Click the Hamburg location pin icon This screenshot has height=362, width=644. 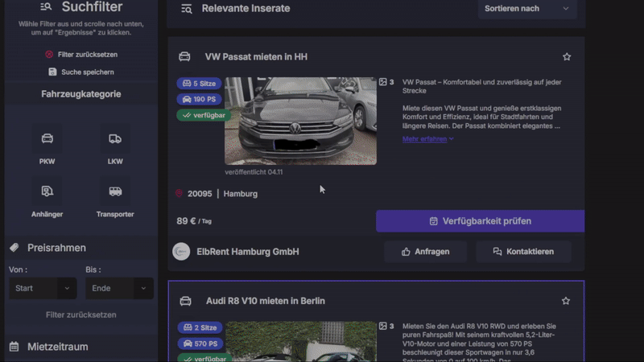(179, 193)
